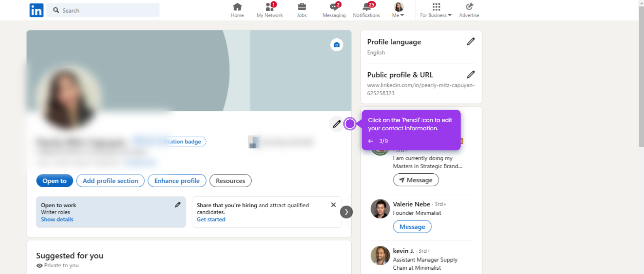Open the Get started hiring link
The height and width of the screenshot is (274, 644).
(211, 220)
